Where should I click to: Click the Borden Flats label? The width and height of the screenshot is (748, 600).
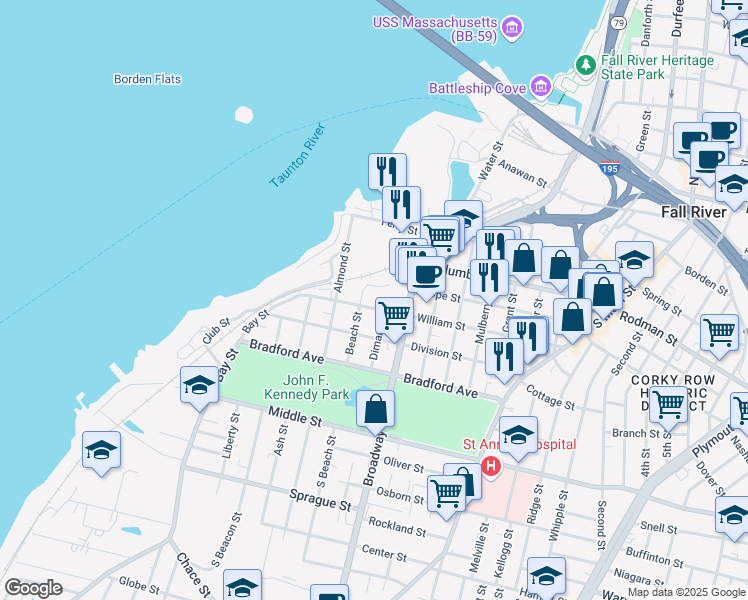click(x=147, y=79)
